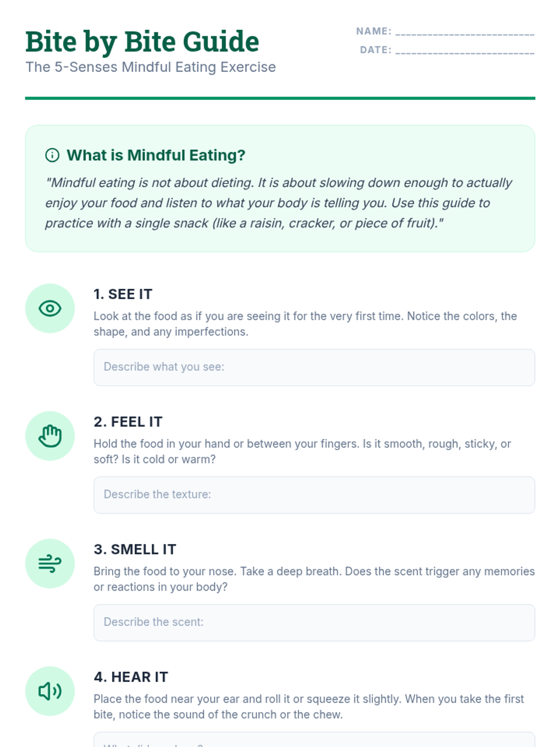Click the HEAR IT instruction paragraph

(x=309, y=706)
